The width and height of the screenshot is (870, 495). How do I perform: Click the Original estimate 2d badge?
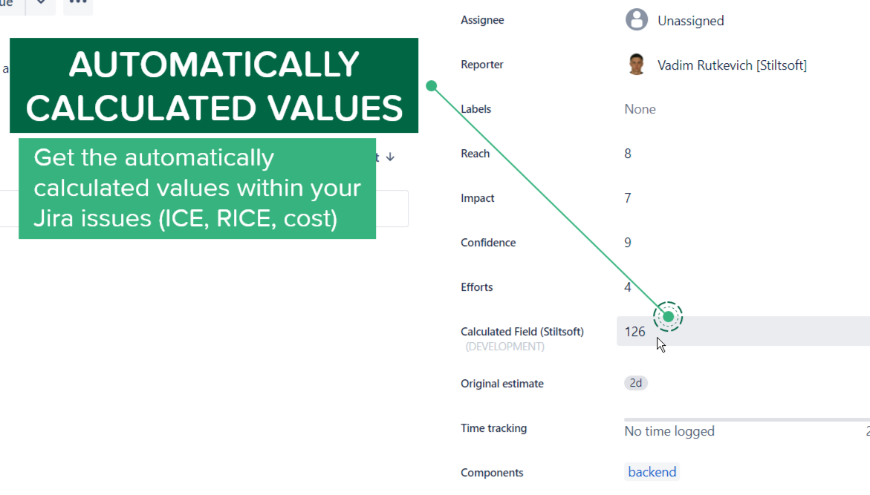(x=636, y=383)
